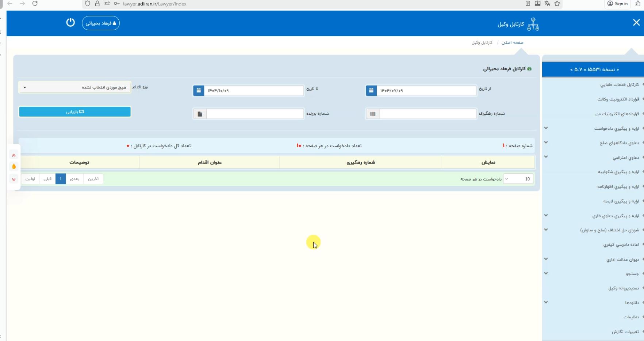Image resolution: width=644 pixels, height=341 pixels.
Task: Open the To Date calendar picker icon
Action: (x=199, y=91)
